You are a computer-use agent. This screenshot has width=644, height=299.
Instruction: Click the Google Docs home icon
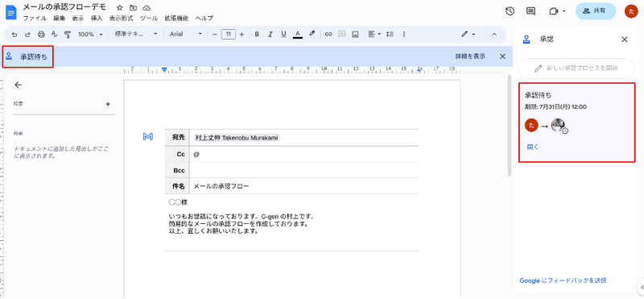[x=10, y=12]
